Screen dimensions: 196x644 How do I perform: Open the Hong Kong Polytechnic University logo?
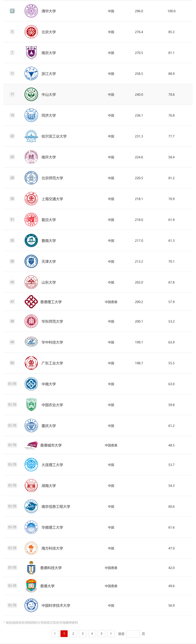[x=31, y=302]
